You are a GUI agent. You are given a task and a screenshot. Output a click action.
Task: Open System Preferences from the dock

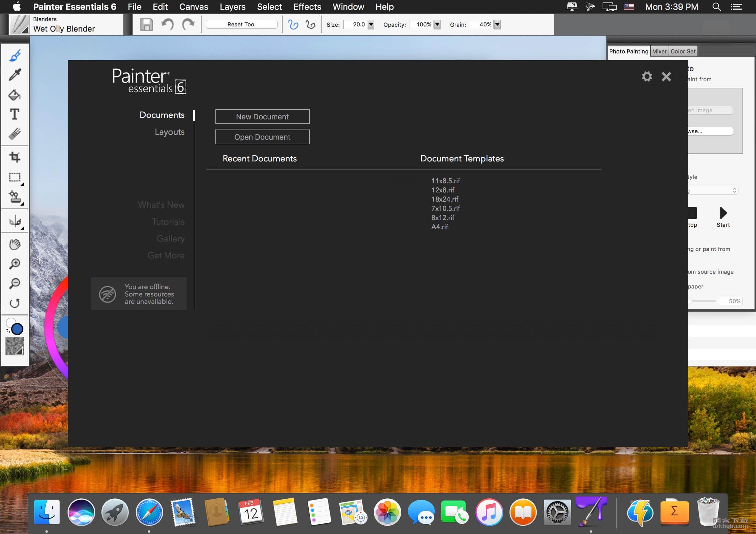557,512
